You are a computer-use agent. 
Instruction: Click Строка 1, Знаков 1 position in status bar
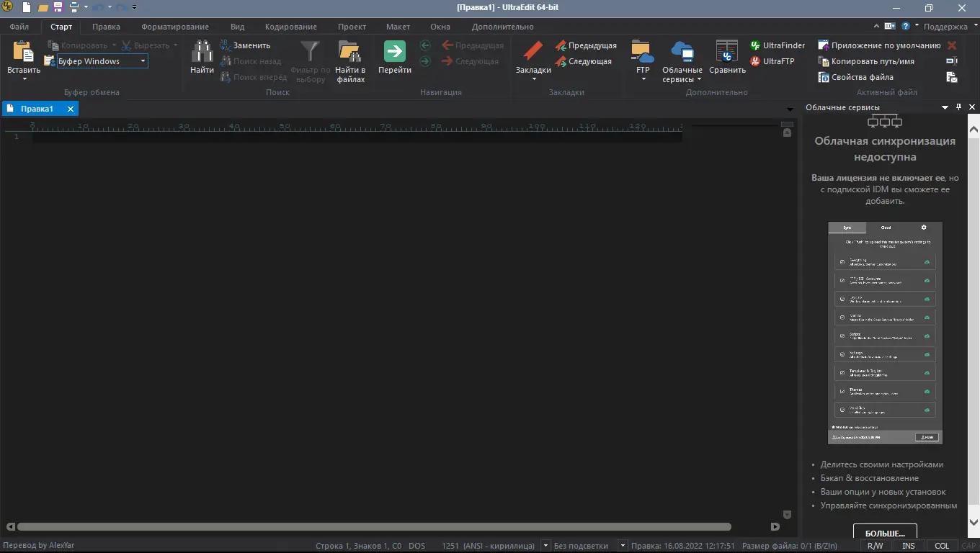coord(358,546)
